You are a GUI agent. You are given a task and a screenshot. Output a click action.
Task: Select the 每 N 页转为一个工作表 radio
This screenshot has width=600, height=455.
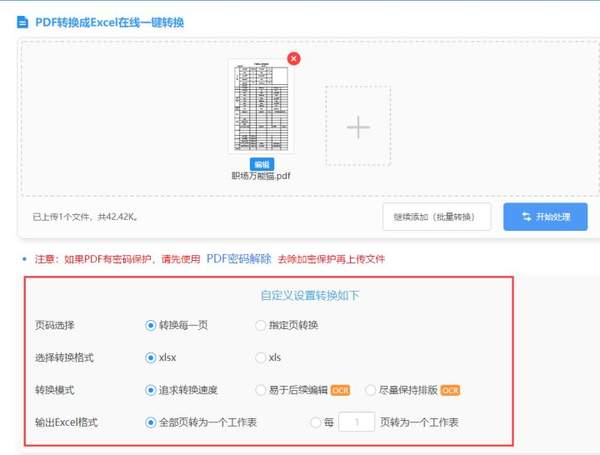[x=317, y=422]
